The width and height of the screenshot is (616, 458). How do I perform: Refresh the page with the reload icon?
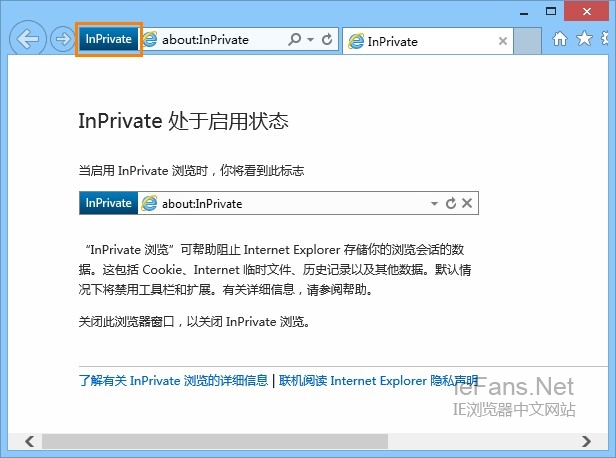(327, 39)
